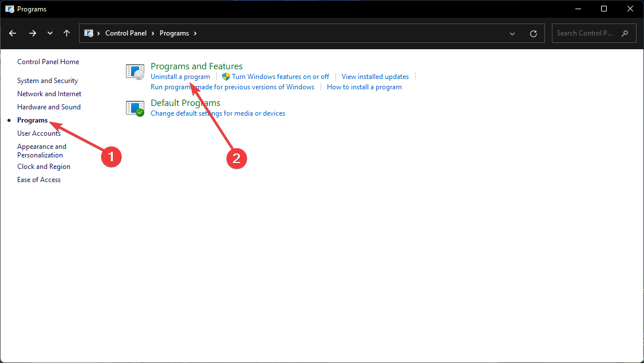The height and width of the screenshot is (363, 644).
Task: Click Uninstall a program
Action: (x=180, y=77)
